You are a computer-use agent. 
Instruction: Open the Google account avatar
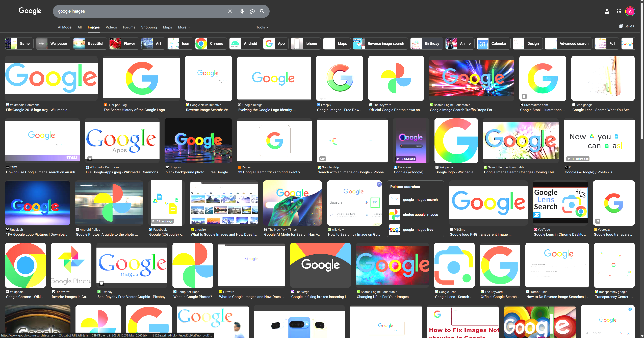pos(630,11)
